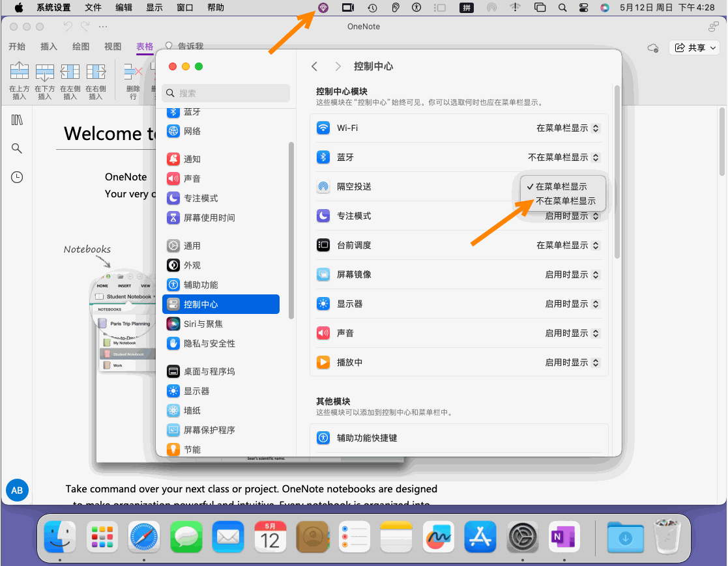Switch to OneNote 绘图 ribbon tab
Image resolution: width=728 pixels, height=566 pixels.
pos(81,46)
